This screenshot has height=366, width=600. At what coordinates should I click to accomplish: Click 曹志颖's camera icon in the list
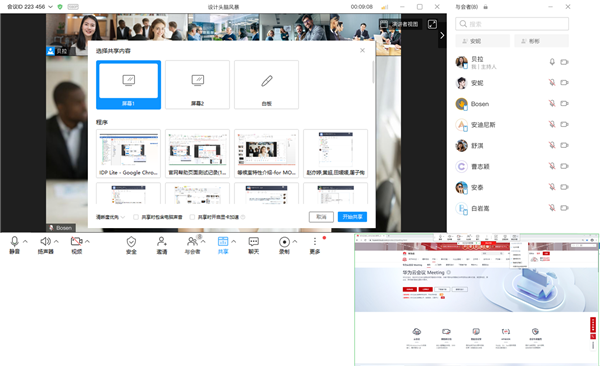[564, 166]
